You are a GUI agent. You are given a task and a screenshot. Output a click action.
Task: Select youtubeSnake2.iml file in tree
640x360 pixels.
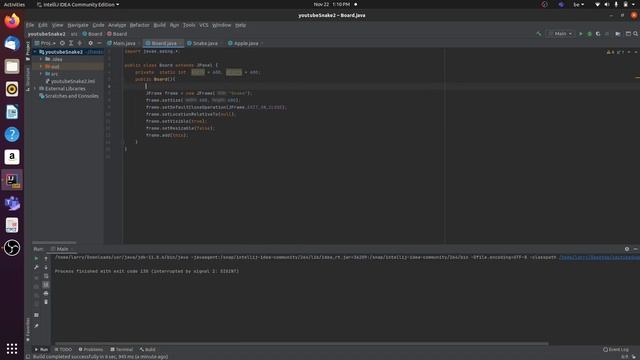[70, 81]
